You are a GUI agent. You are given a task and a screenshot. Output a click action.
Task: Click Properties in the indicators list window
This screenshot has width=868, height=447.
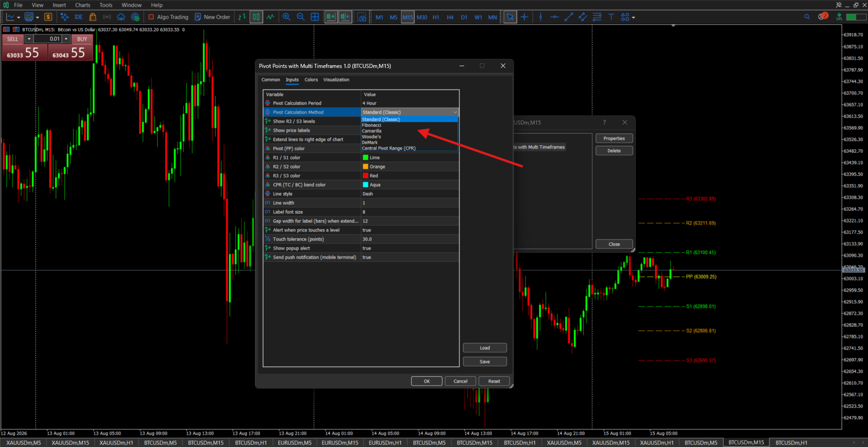tap(614, 139)
